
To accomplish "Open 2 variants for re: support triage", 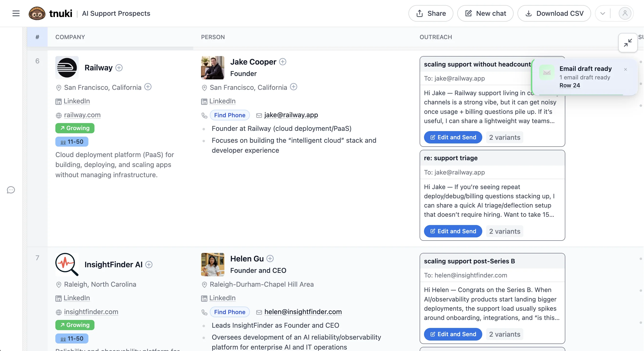I will tap(505, 231).
